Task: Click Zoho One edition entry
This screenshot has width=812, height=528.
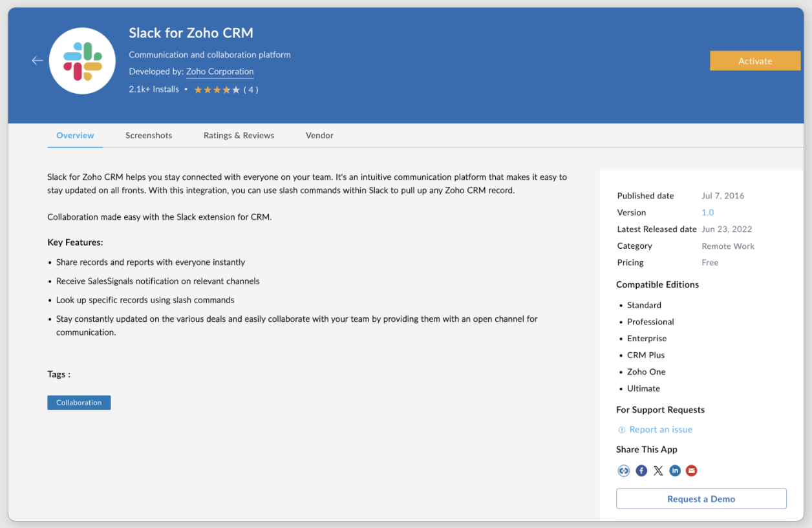Action: 646,372
